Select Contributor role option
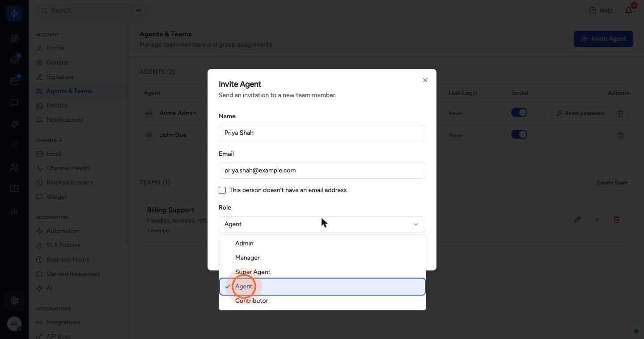The width and height of the screenshot is (644, 339). 322,301
